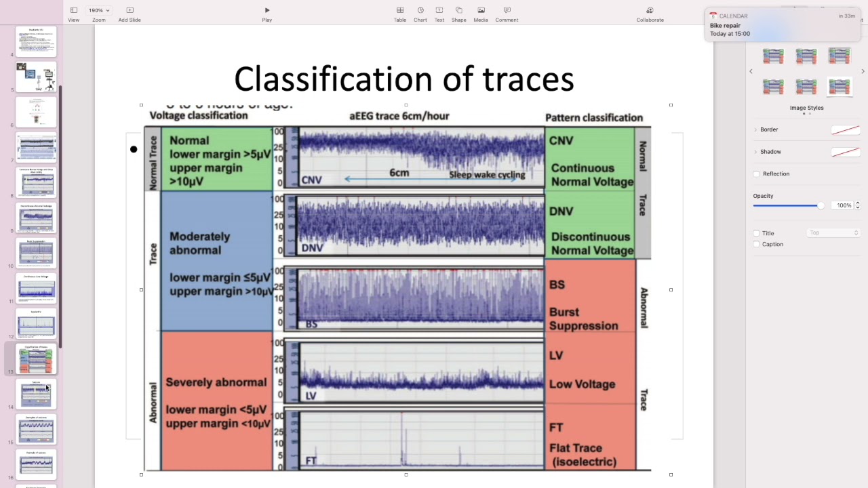Add a Comment from the toolbar
Viewport: 868px width, 488px height.
507,14
